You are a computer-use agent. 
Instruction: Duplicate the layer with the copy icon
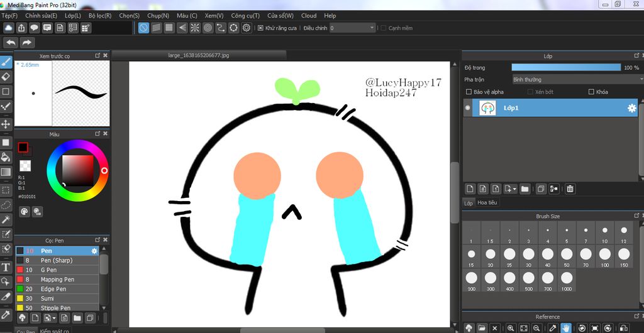[541, 188]
